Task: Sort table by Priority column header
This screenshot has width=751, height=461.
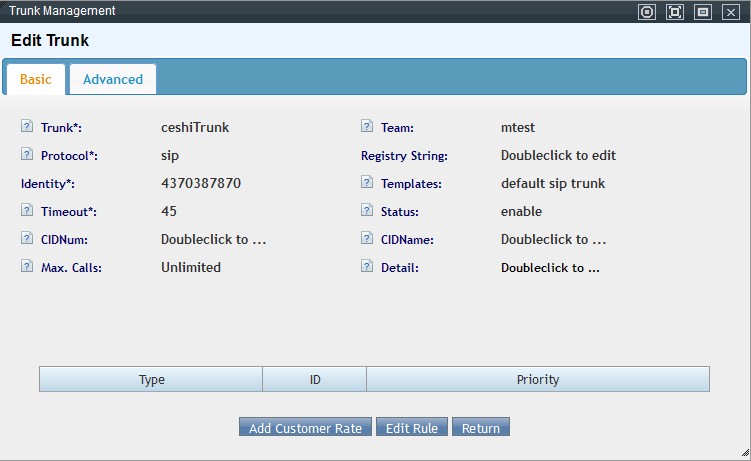Action: (x=538, y=380)
